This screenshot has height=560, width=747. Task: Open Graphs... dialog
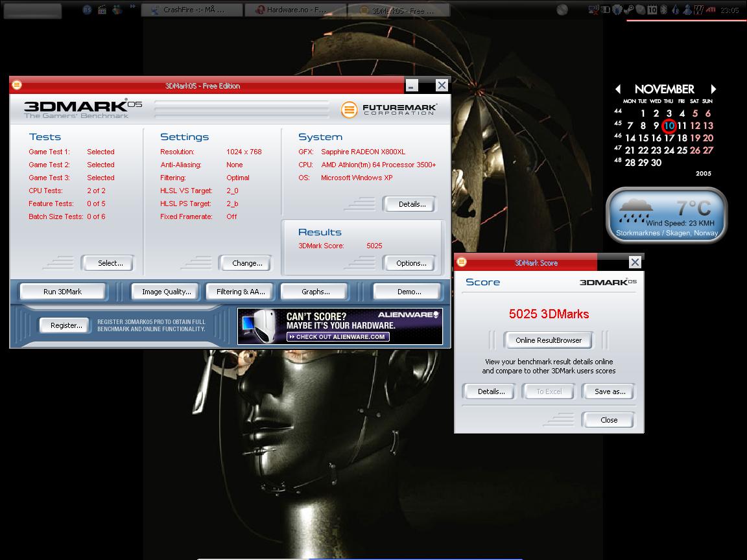click(315, 292)
